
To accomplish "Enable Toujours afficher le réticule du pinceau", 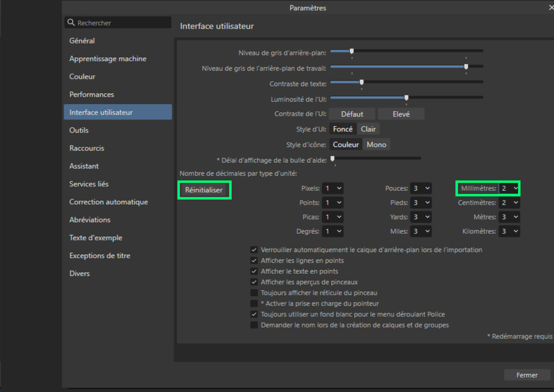I will pos(254,293).
